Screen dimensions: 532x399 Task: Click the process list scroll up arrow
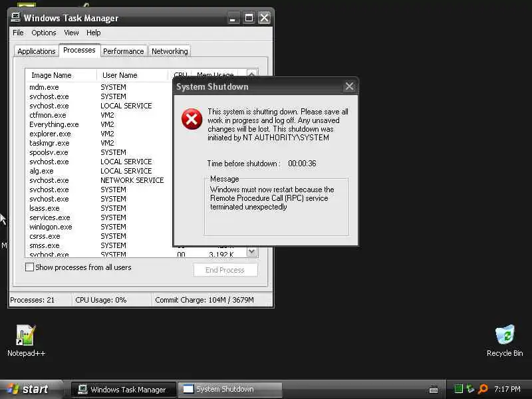[x=251, y=73]
